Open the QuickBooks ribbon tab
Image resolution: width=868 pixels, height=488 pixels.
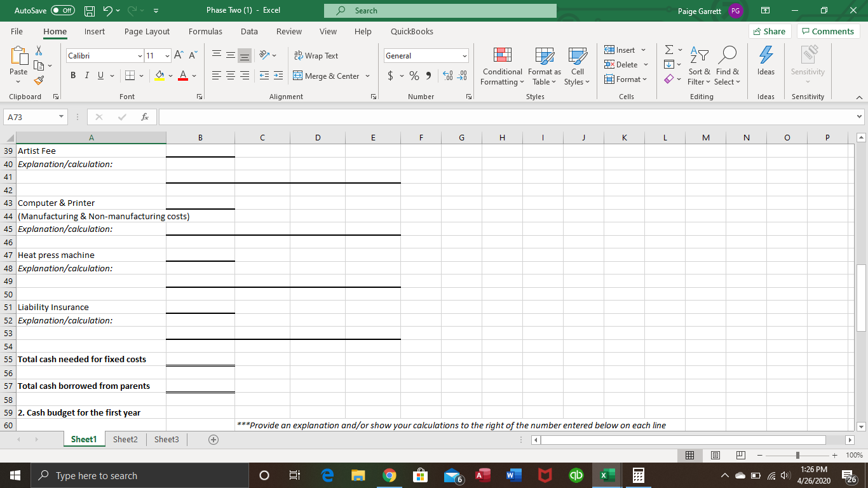[x=412, y=31]
